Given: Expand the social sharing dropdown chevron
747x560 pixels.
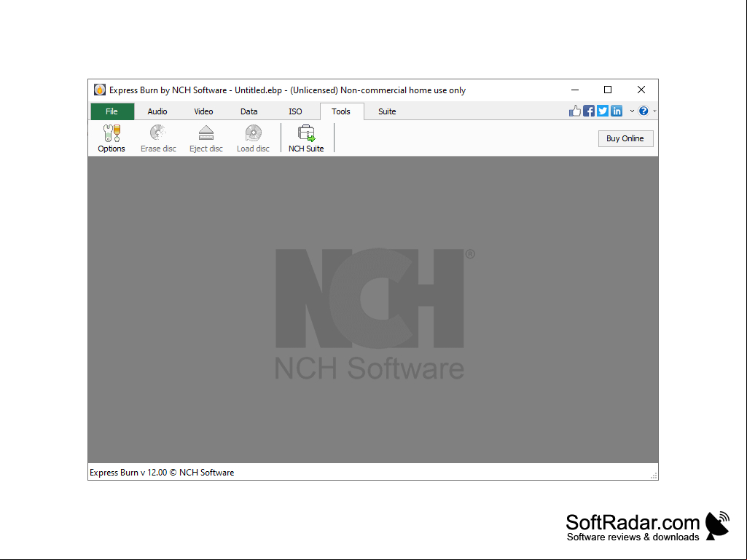Looking at the screenshot, I should point(632,111).
